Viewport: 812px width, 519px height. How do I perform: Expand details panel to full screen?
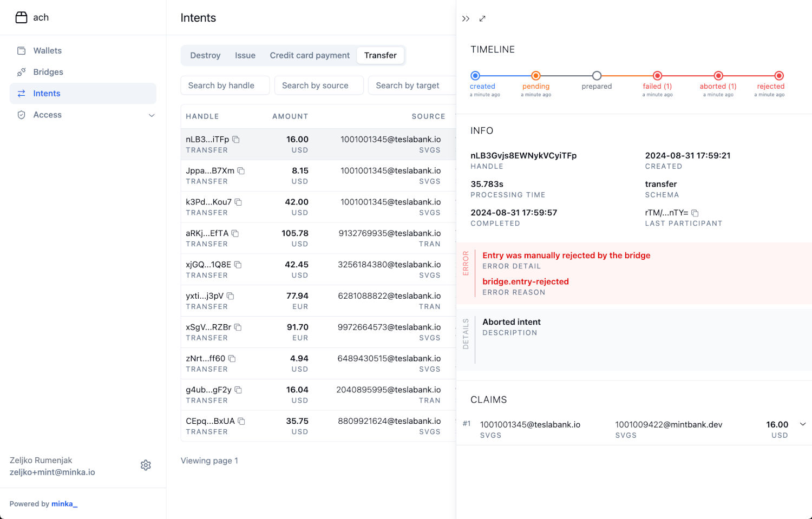click(x=482, y=18)
